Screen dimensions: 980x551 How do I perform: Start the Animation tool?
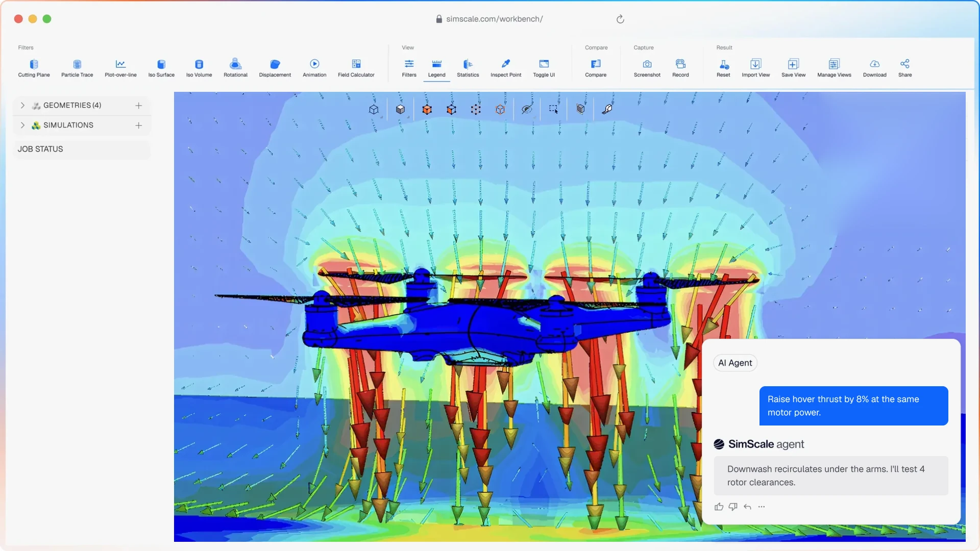coord(314,68)
